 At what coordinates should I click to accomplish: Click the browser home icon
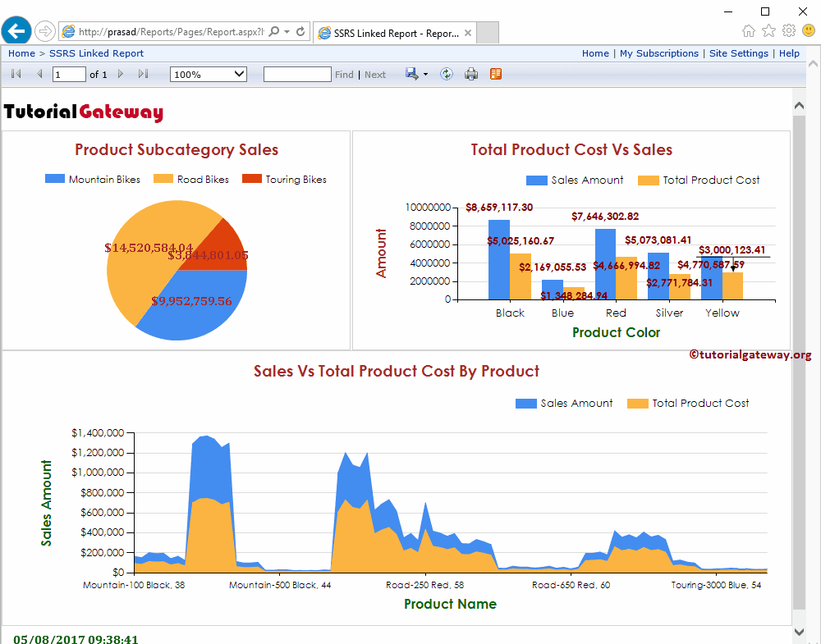click(x=748, y=30)
